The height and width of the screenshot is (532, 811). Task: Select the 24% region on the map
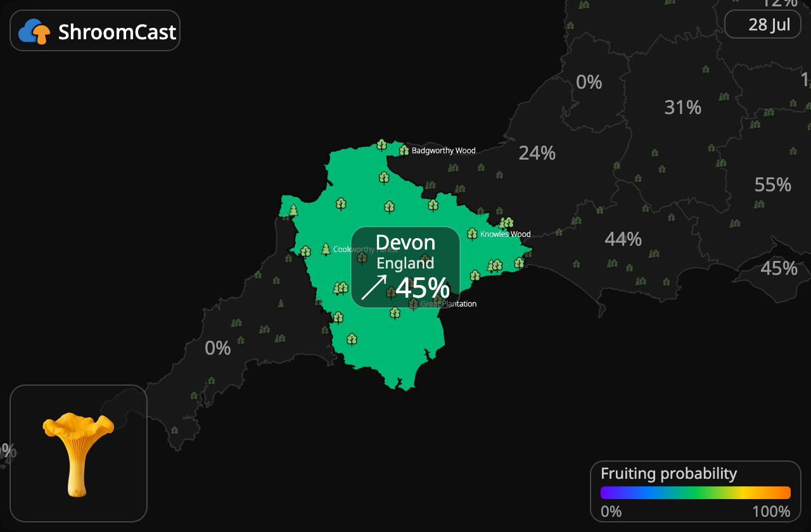537,153
